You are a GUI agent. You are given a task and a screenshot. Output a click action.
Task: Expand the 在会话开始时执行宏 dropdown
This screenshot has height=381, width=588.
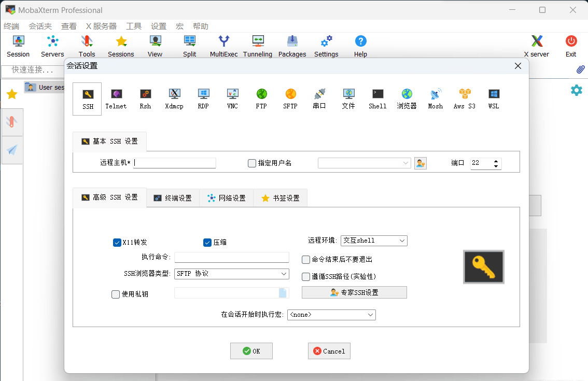[371, 315]
